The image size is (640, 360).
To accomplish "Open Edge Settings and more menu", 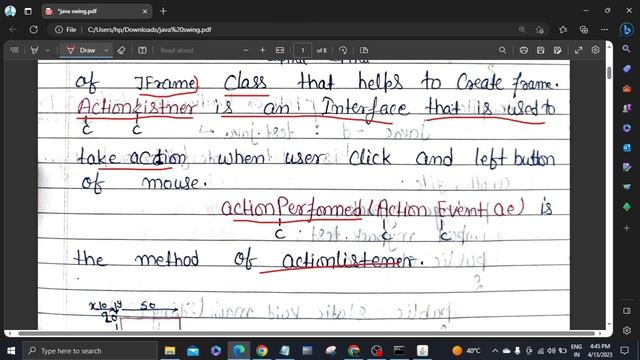I will 604,29.
